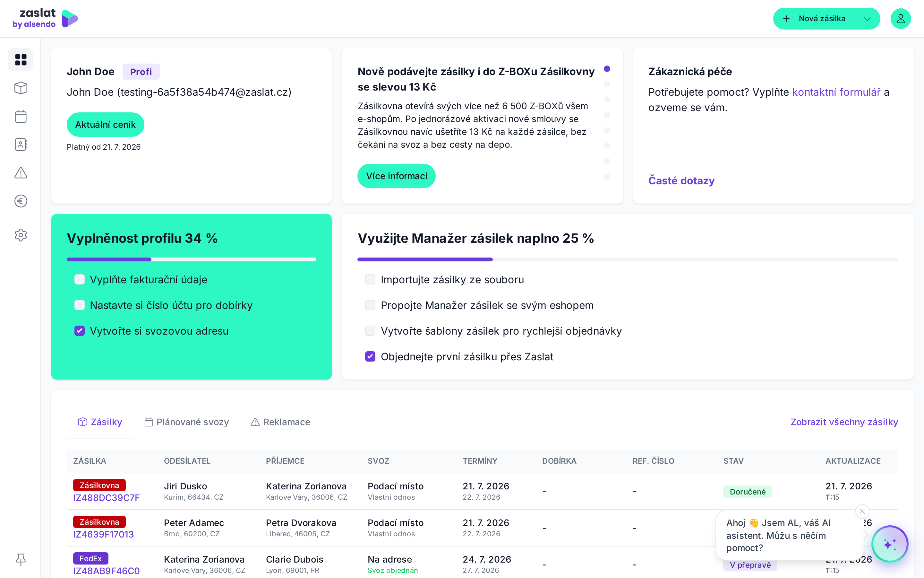Check 'Nastavte si číslo účtu pro dobírky'
Image resolution: width=924 pixels, height=578 pixels.
pyautogui.click(x=80, y=305)
